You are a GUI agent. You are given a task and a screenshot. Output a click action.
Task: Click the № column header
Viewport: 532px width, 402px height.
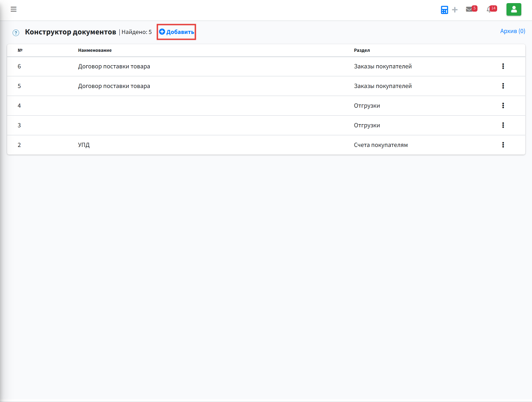coord(20,50)
